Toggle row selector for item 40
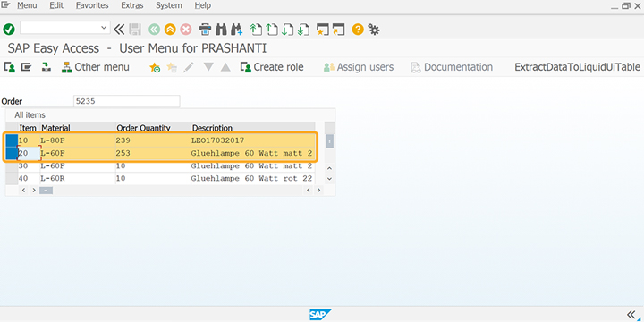Viewport: 644px width, 322px height. pos(12,179)
